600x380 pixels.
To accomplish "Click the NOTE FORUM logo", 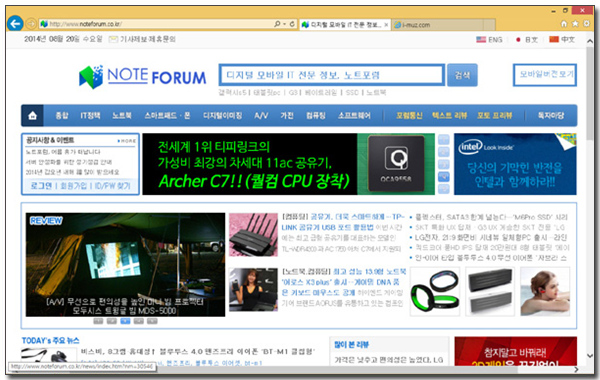I will click(x=142, y=77).
